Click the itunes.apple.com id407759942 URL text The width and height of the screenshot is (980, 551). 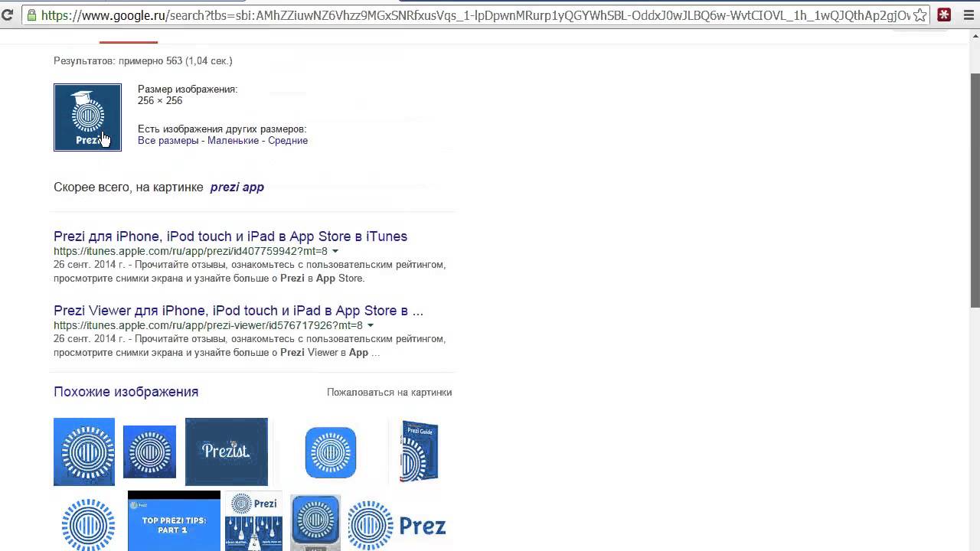pos(191,252)
